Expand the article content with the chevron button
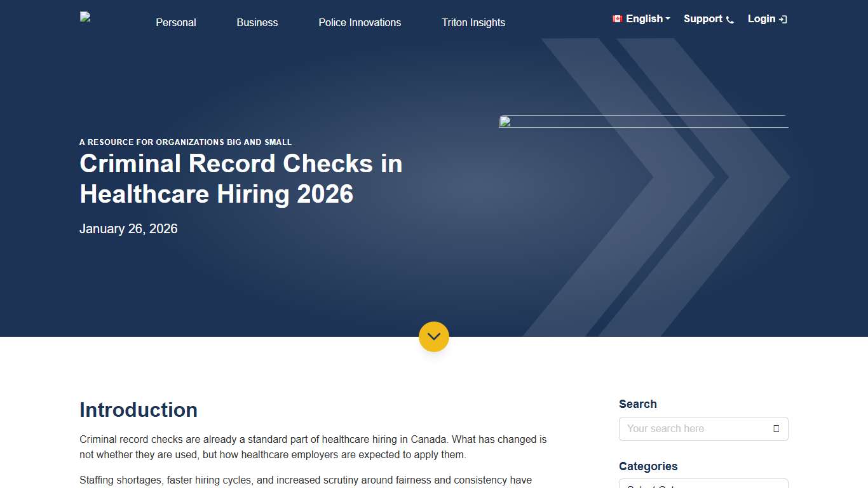Viewport: 868px width, 488px height. click(434, 337)
